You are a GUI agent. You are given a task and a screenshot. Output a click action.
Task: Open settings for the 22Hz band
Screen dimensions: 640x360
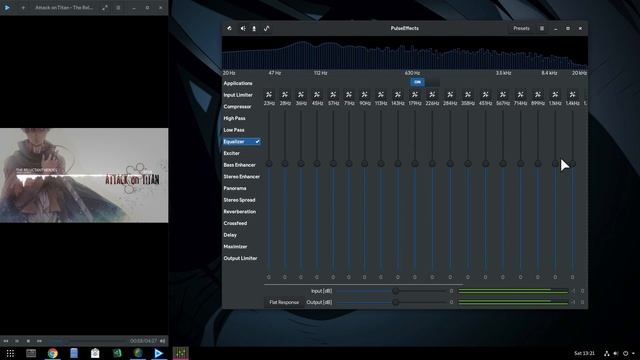(269, 95)
